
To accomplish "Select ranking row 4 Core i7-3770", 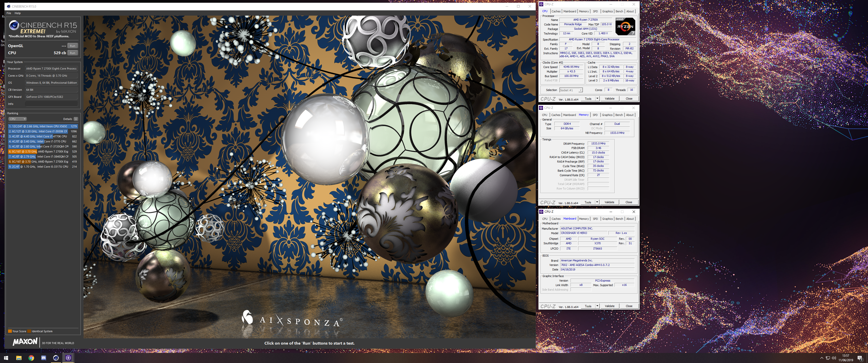I will pos(43,141).
